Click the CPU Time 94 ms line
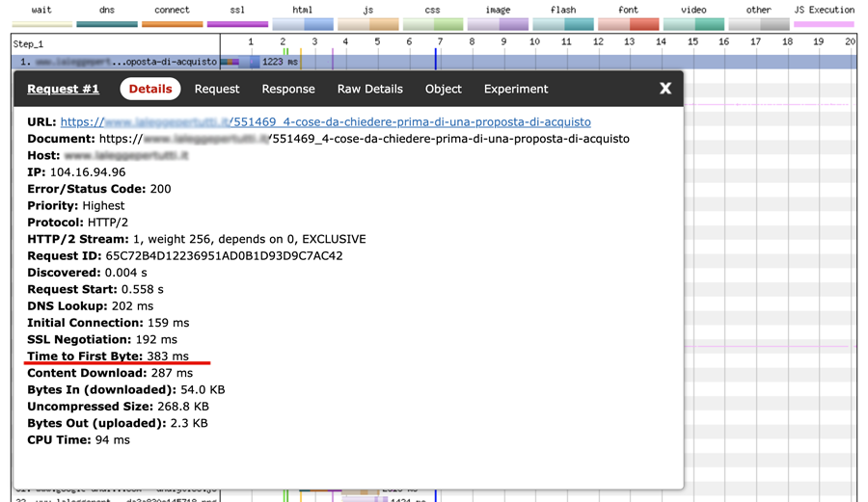 pyautogui.click(x=79, y=440)
